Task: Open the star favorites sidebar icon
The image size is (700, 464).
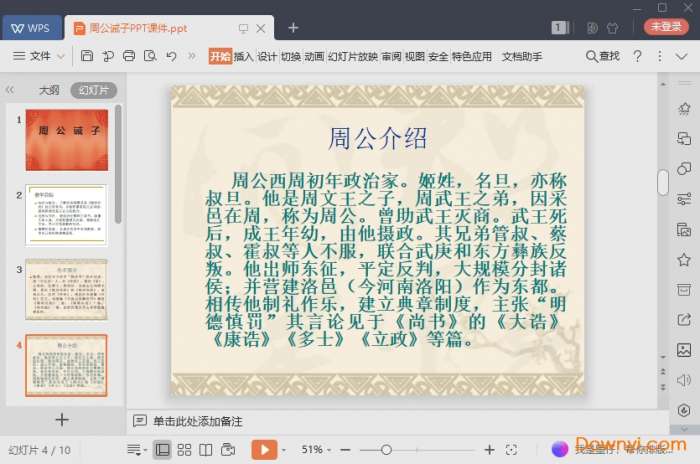Action: coord(684,259)
